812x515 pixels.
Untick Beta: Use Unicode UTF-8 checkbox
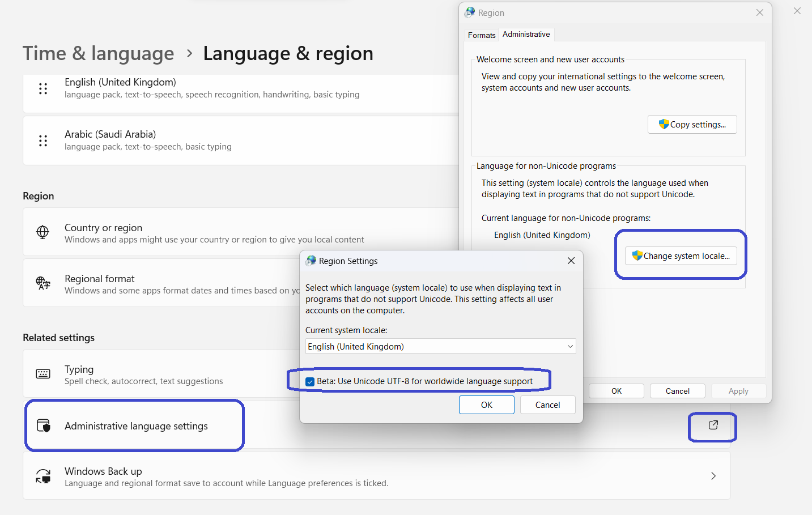click(310, 382)
